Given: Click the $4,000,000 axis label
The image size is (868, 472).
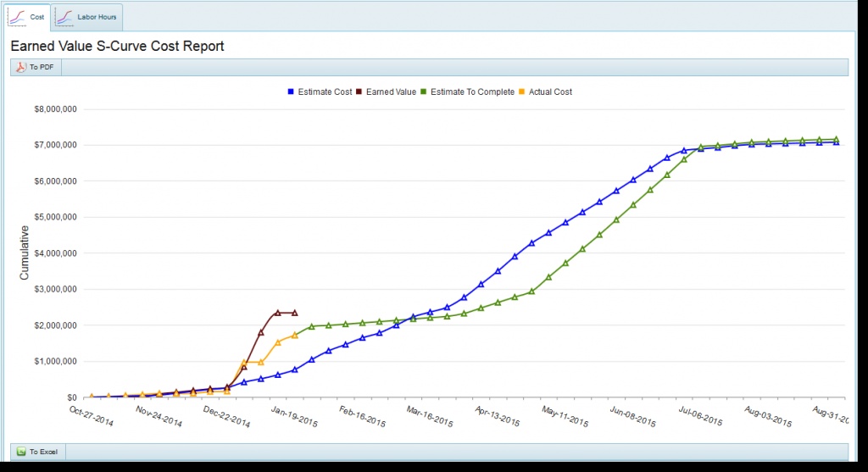Looking at the screenshot, I should pyautogui.click(x=55, y=253).
